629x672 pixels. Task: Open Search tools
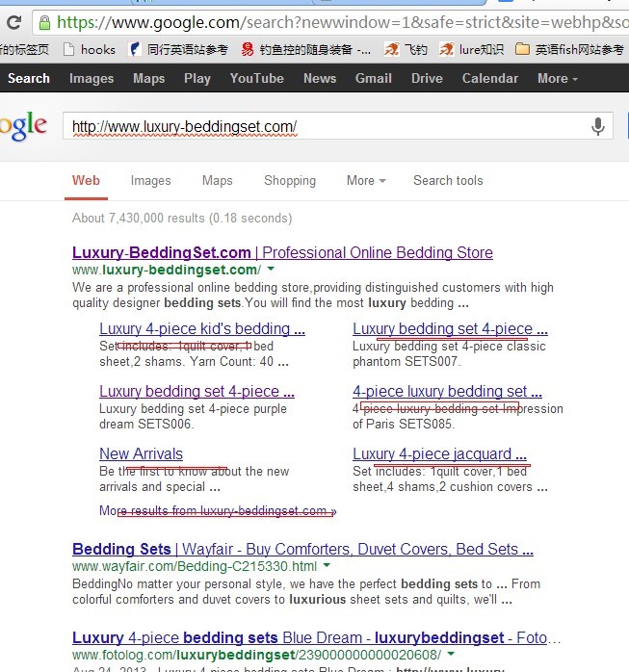(448, 180)
